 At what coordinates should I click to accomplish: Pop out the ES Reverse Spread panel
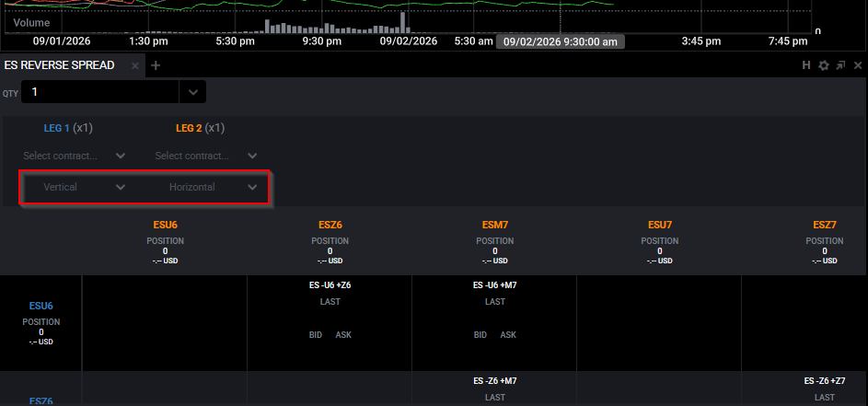coord(841,65)
